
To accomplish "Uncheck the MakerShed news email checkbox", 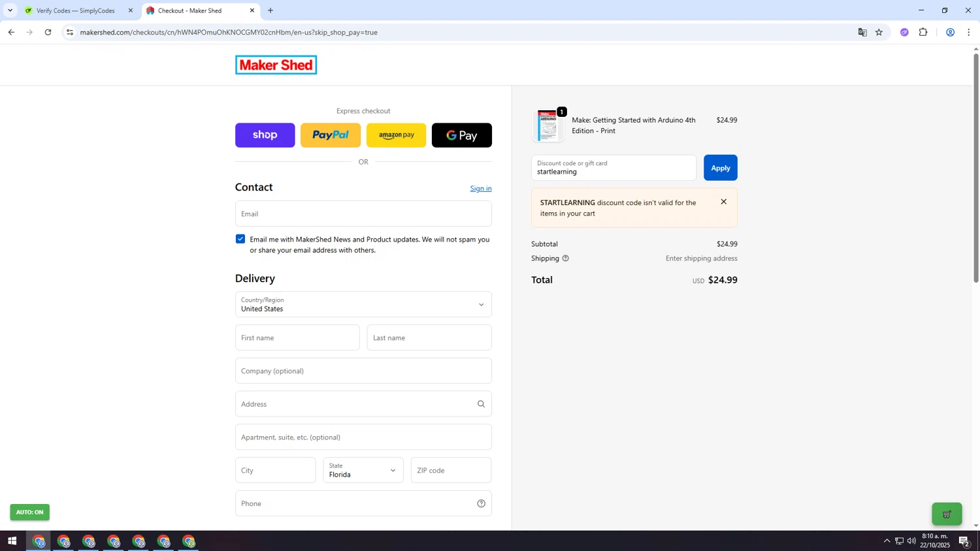I will click(x=240, y=239).
